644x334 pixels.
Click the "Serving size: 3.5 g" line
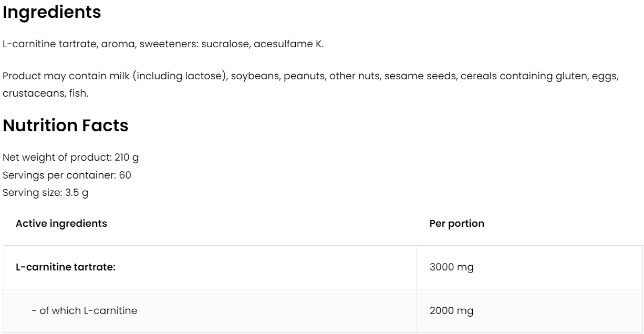point(45,193)
